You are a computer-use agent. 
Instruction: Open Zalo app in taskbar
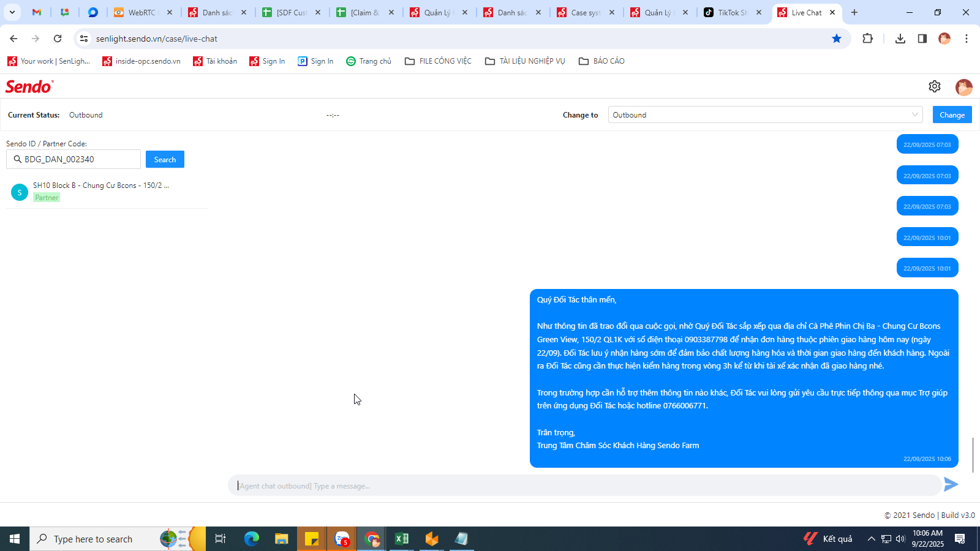(342, 539)
